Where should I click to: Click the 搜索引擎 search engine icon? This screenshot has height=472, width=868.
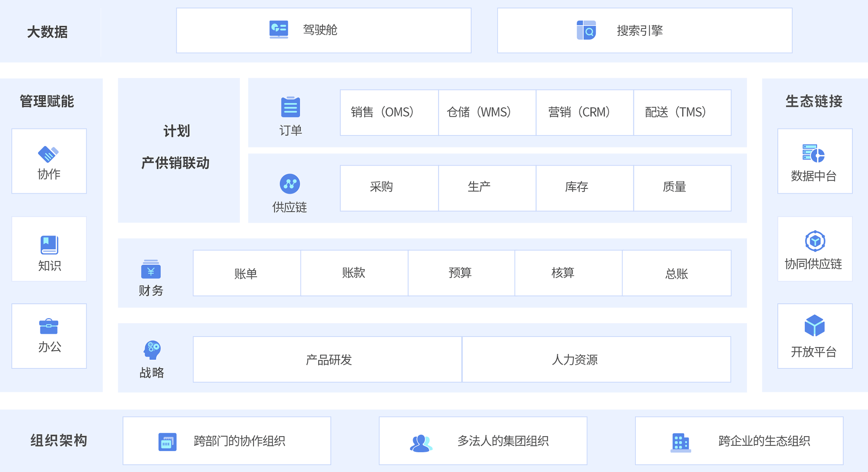point(586,30)
